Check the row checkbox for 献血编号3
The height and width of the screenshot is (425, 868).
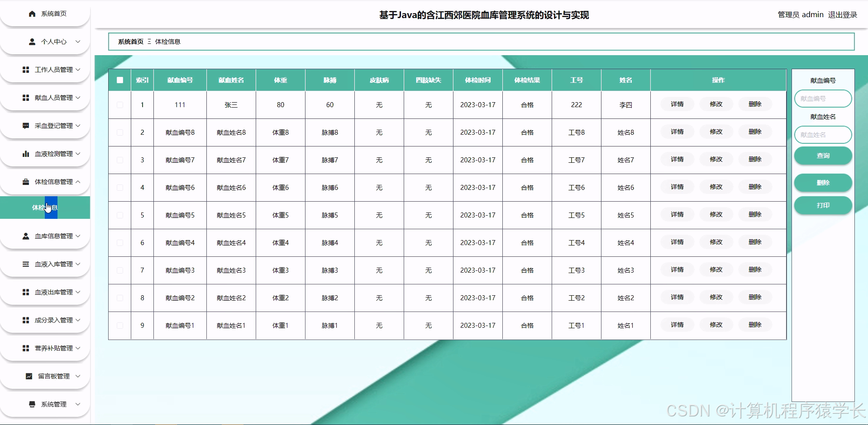coord(120,270)
